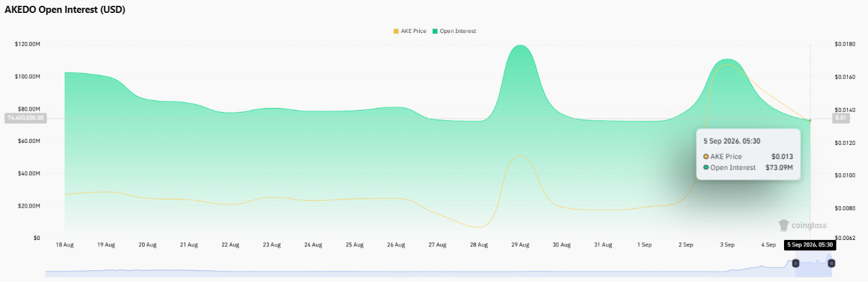Toggle the AKE Price legend series
Image resolution: width=868 pixels, height=282 pixels.
point(409,31)
